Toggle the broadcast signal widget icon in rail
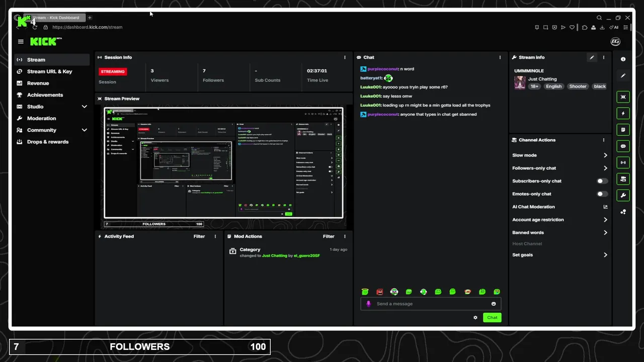 (623, 162)
